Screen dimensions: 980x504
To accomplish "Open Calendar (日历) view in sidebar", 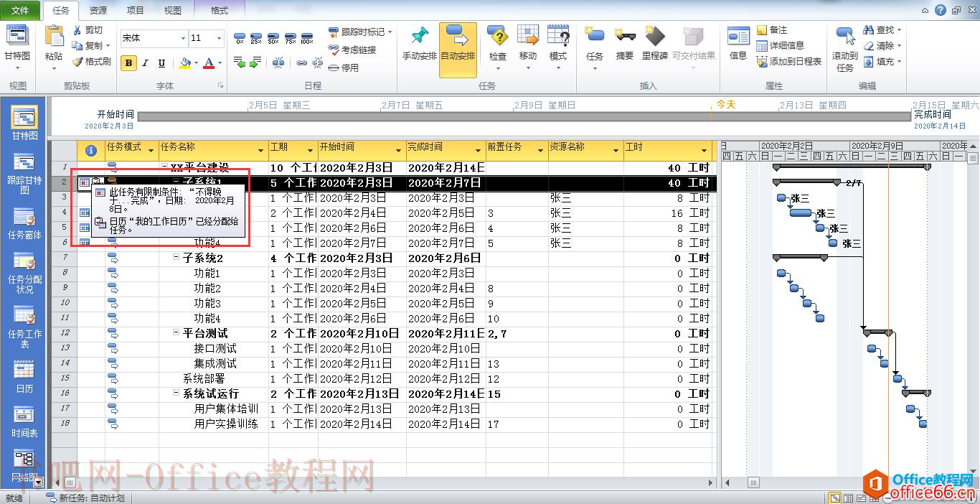I will (24, 377).
